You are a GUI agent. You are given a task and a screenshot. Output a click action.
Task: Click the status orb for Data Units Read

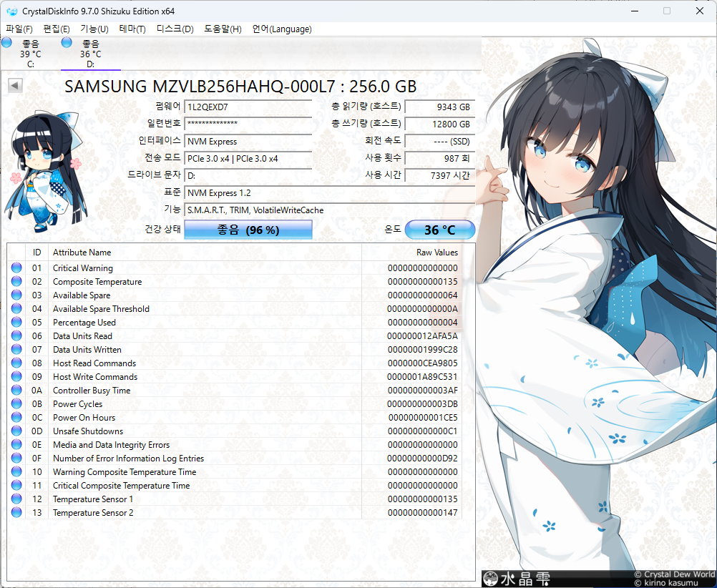[16, 335]
